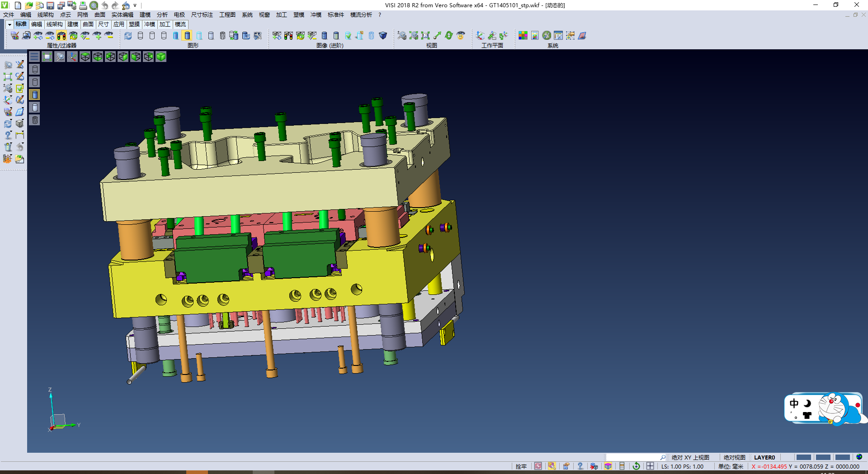868x474 pixels.
Task: Click the color palette grid icon in 系统 group
Action: point(523,36)
